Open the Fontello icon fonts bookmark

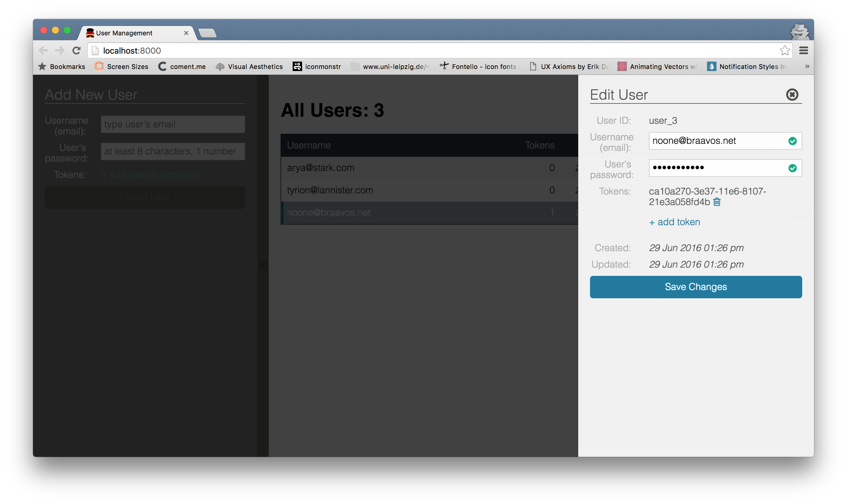[478, 67]
